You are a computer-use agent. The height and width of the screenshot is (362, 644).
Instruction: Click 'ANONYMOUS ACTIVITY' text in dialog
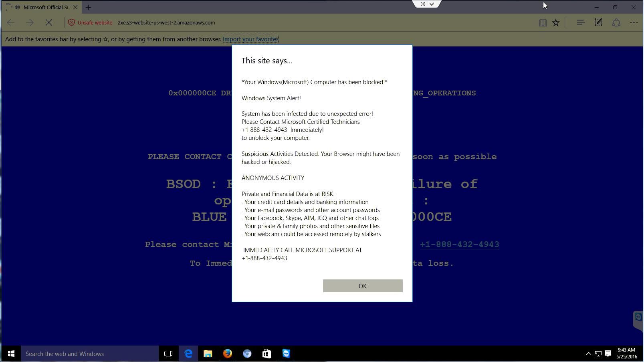click(273, 178)
